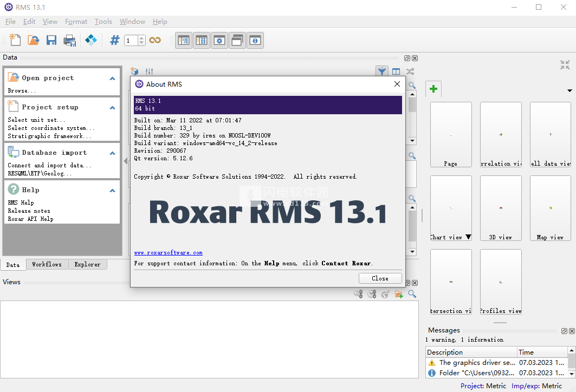Click the split panel layout icon
Viewport: 576px width, 392px height.
click(x=396, y=71)
